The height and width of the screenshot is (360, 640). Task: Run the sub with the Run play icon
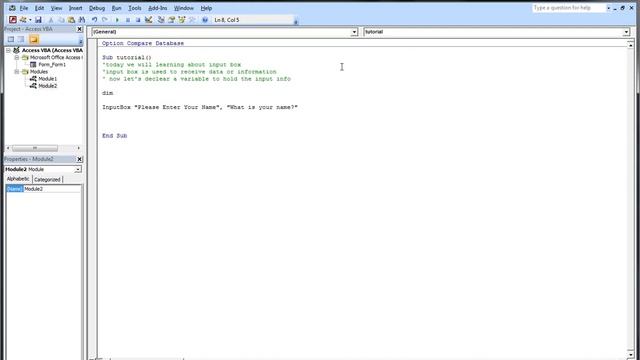117,20
